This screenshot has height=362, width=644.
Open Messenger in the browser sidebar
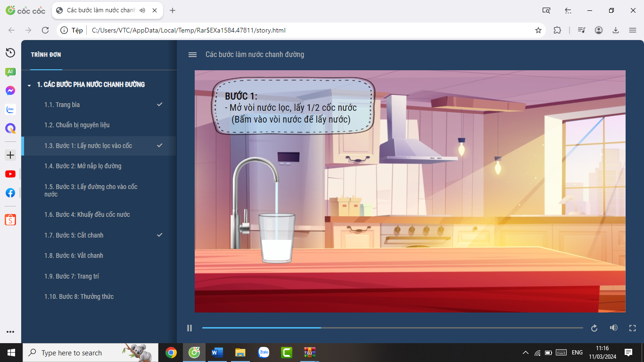coord(10,90)
